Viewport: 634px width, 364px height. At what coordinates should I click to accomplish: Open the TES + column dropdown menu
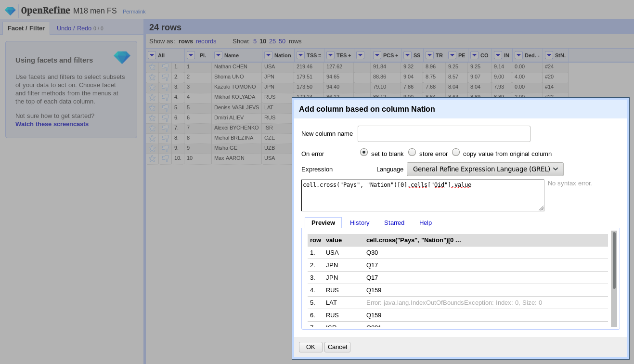click(330, 55)
